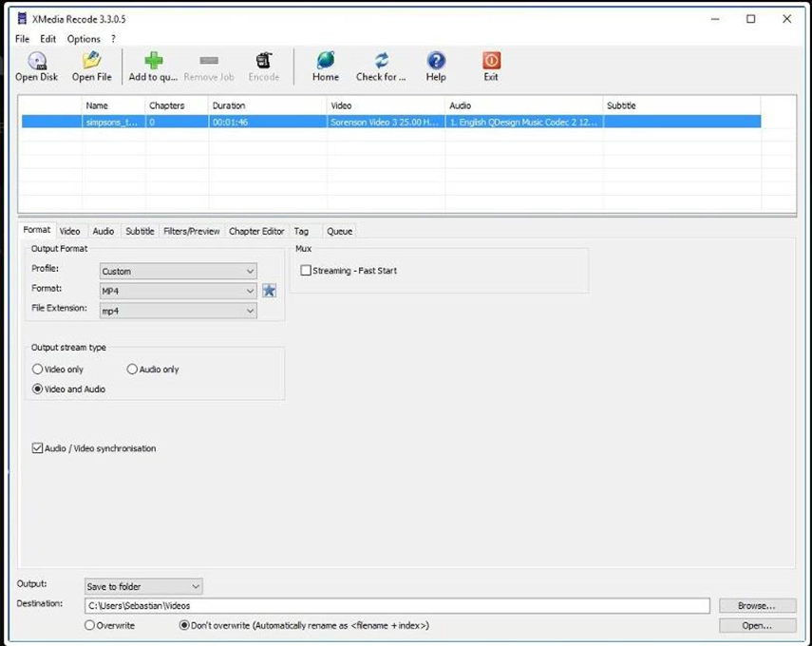Click the red Exit icon
The width and height of the screenshot is (812, 646).
491,61
